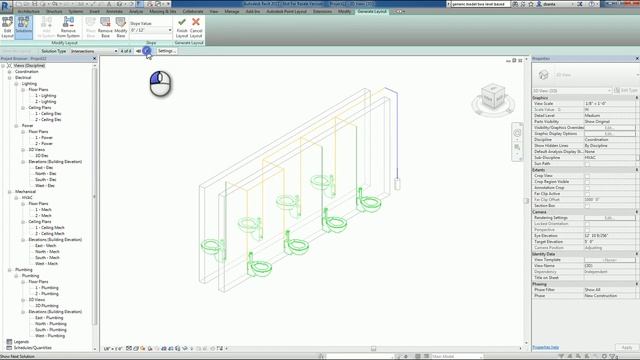
Task: Open the Revit application menu logo
Action: [6, 7]
